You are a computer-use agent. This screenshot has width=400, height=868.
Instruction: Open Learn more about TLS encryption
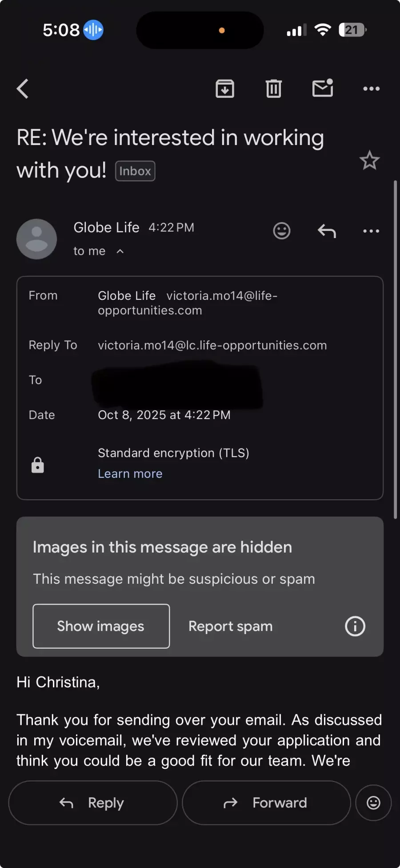click(x=130, y=474)
